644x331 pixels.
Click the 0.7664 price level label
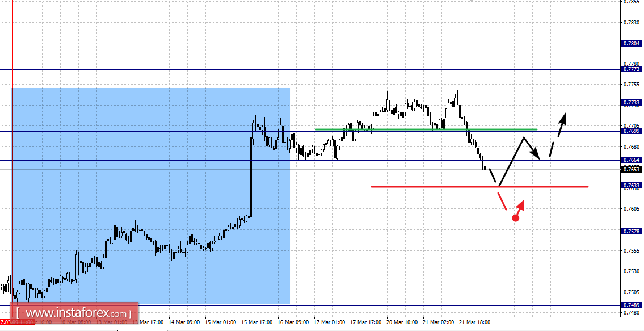(632, 160)
